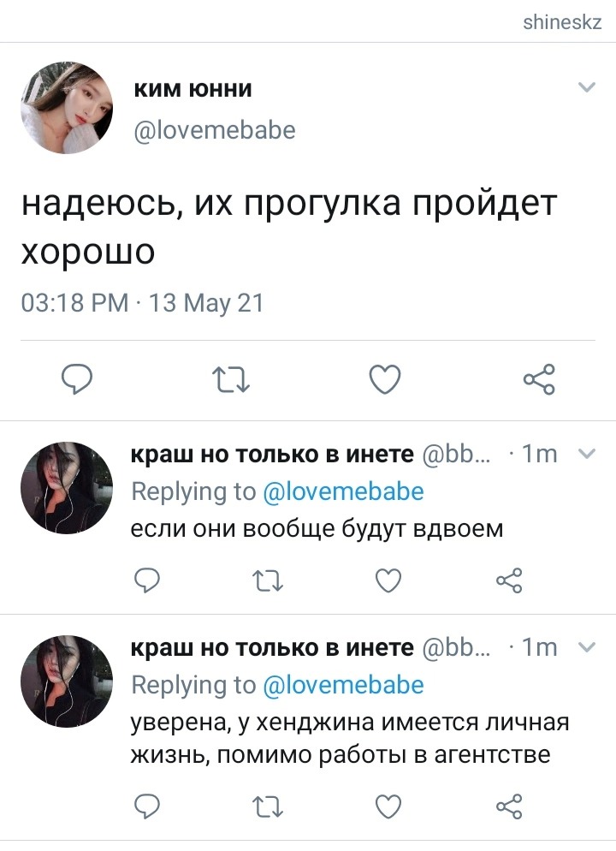Reply to the comment about хенджина личная жизнь
Viewport: 616px width, 851px height.
(147, 806)
